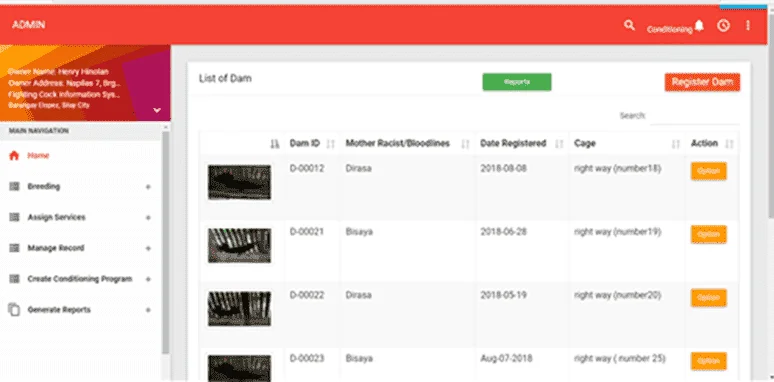Viewport: 774px width, 382px height.
Task: Sort by Date Registered arrows
Action: click(x=559, y=144)
